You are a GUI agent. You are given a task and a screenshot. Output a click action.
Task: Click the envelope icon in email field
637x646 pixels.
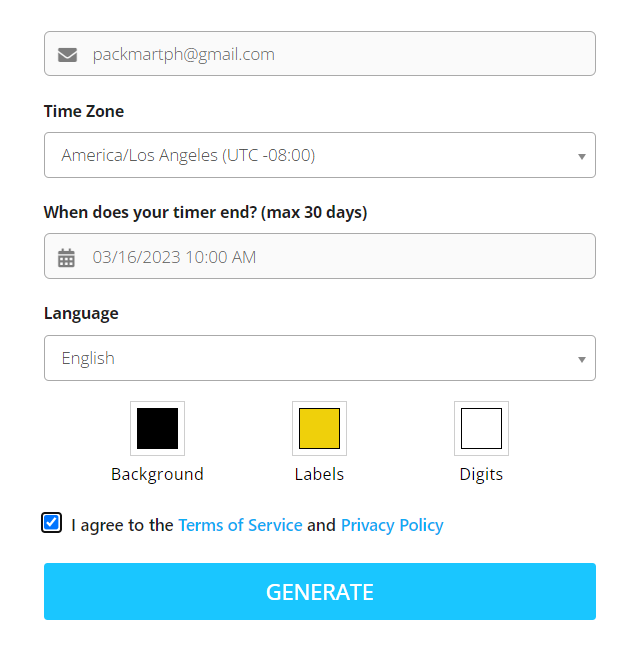67,54
